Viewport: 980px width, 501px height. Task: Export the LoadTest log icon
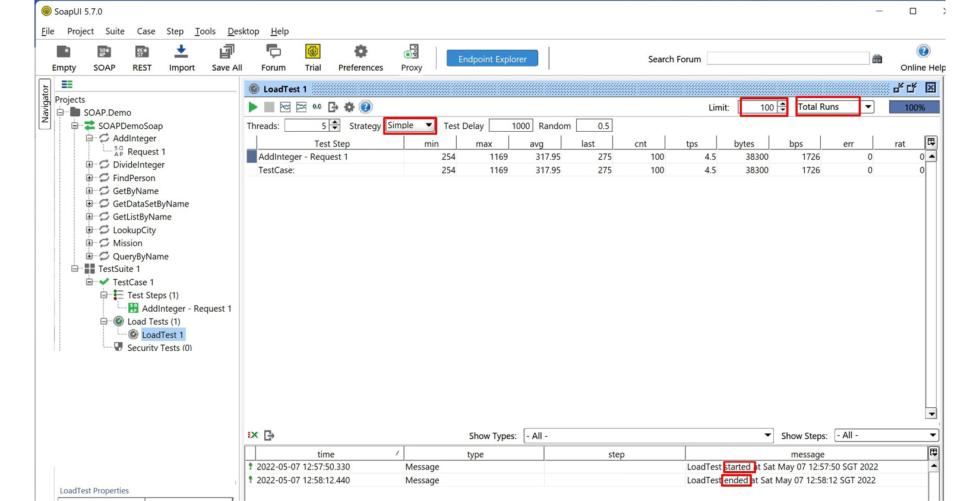[269, 435]
